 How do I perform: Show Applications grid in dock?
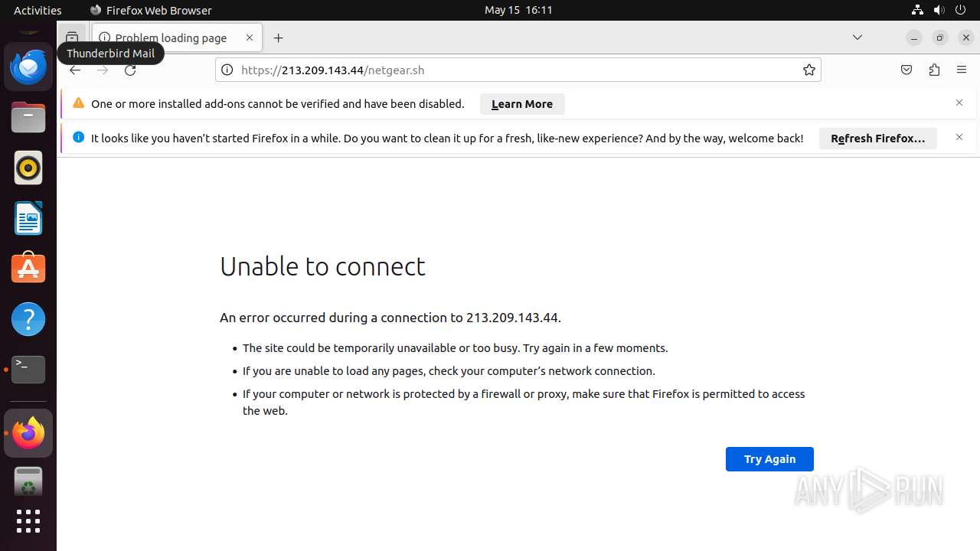(x=28, y=521)
